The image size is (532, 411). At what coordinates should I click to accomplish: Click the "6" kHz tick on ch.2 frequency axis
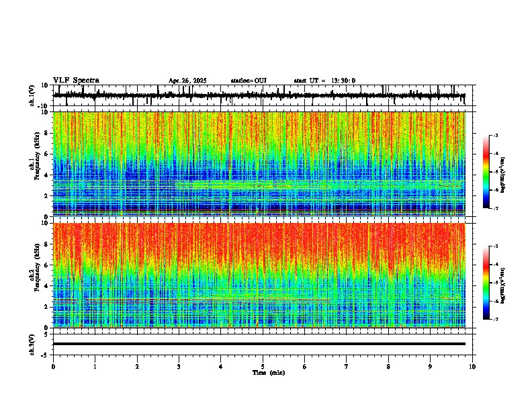pyautogui.click(x=47, y=265)
